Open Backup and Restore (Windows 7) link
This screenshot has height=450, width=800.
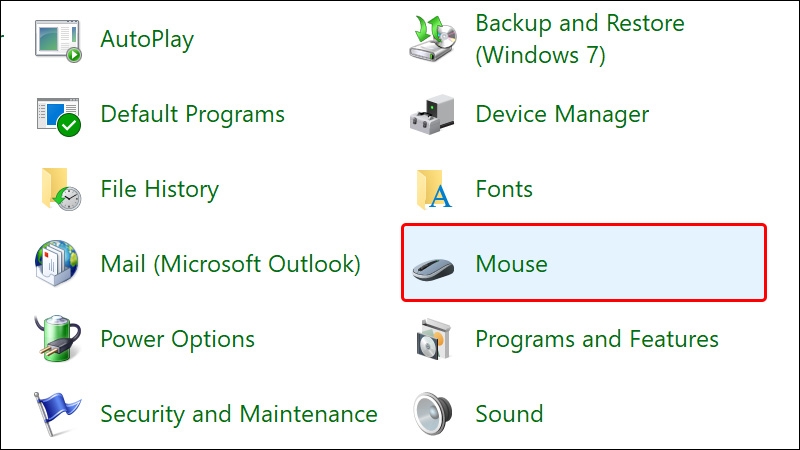tap(580, 39)
